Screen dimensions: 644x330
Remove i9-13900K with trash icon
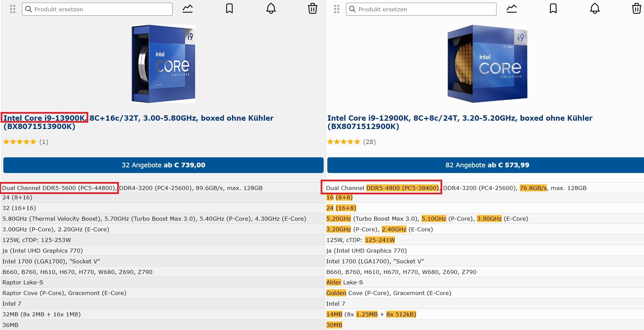click(313, 9)
